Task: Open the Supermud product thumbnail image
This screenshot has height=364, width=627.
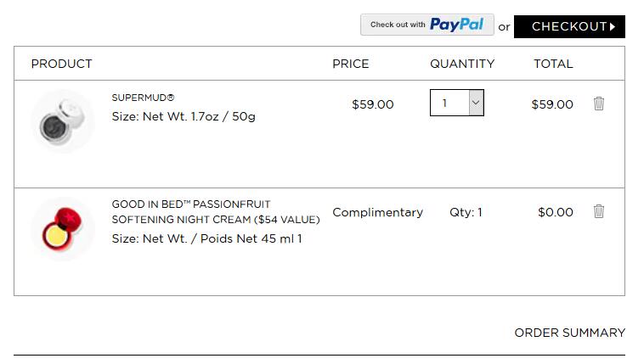Action: click(63, 121)
